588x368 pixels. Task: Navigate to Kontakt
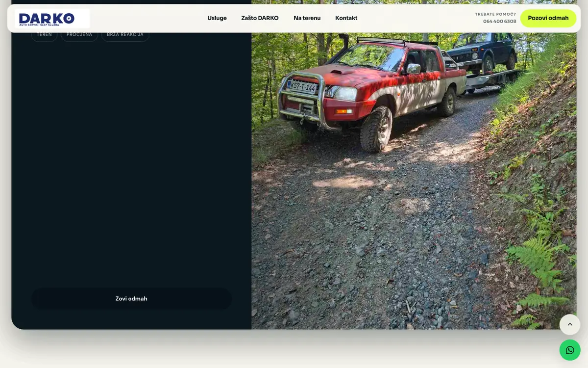click(346, 18)
